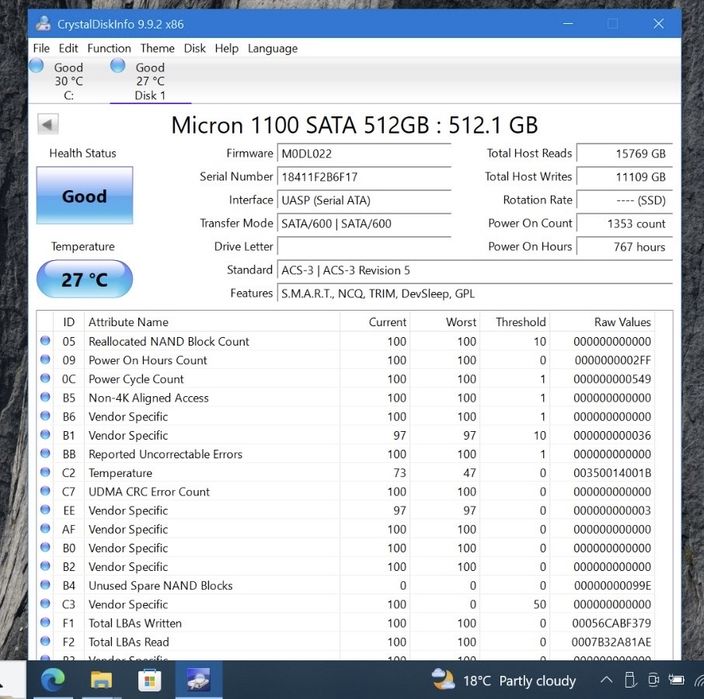Click raw value 00056CABF379
The height and width of the screenshot is (699, 704).
tap(612, 623)
